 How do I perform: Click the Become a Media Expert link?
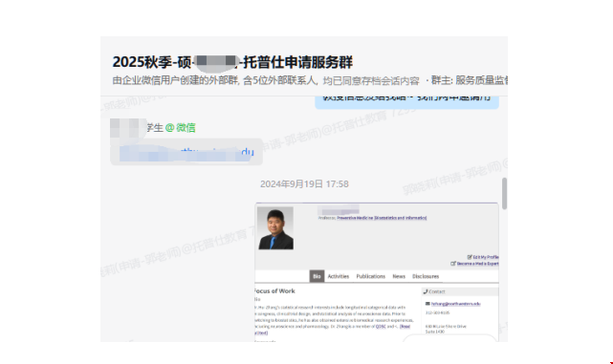point(475,264)
